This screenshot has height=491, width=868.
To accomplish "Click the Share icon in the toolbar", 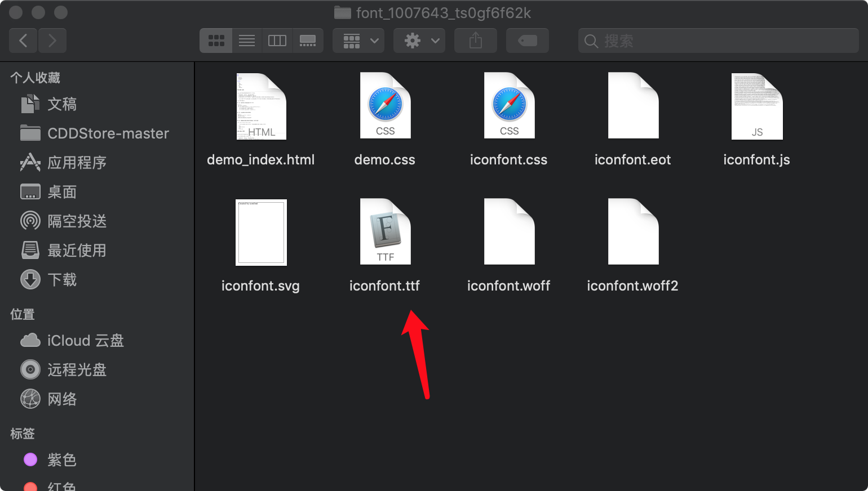I will click(475, 40).
